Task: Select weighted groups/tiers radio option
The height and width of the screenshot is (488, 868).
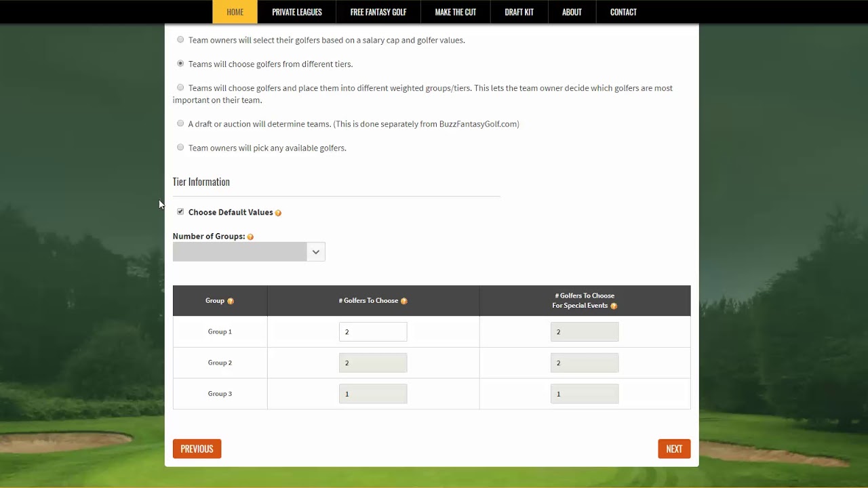Action: tap(180, 87)
